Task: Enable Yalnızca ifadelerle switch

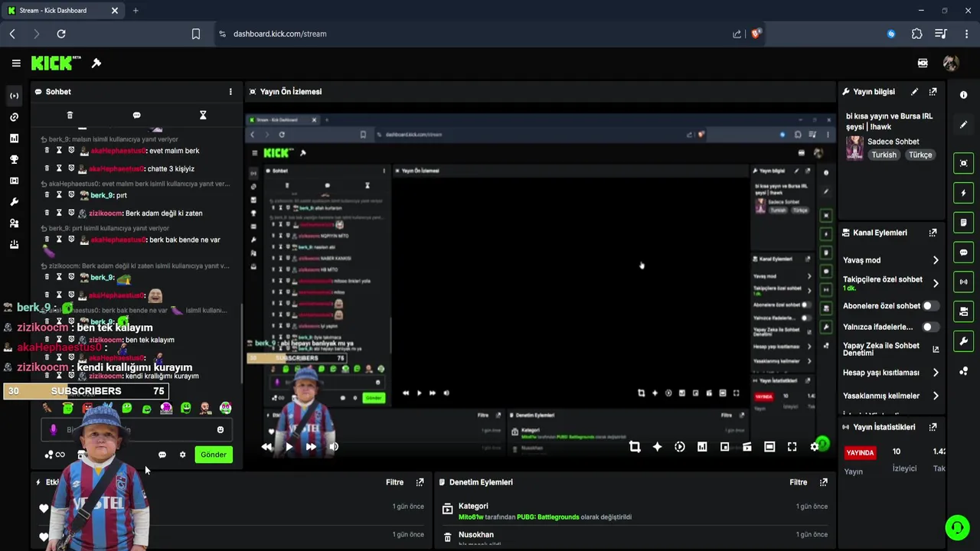Action: pyautogui.click(x=930, y=327)
